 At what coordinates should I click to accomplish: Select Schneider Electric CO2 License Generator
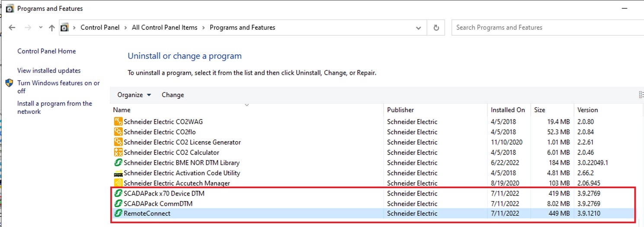(182, 142)
